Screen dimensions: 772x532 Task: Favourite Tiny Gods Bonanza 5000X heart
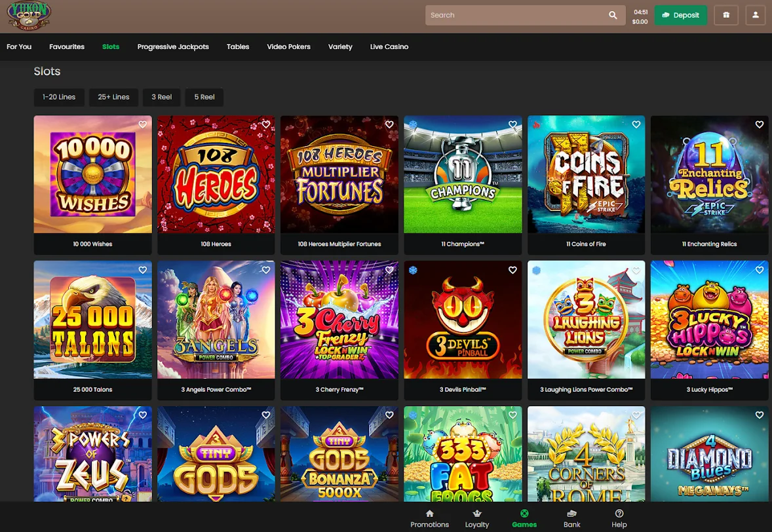pyautogui.click(x=389, y=415)
